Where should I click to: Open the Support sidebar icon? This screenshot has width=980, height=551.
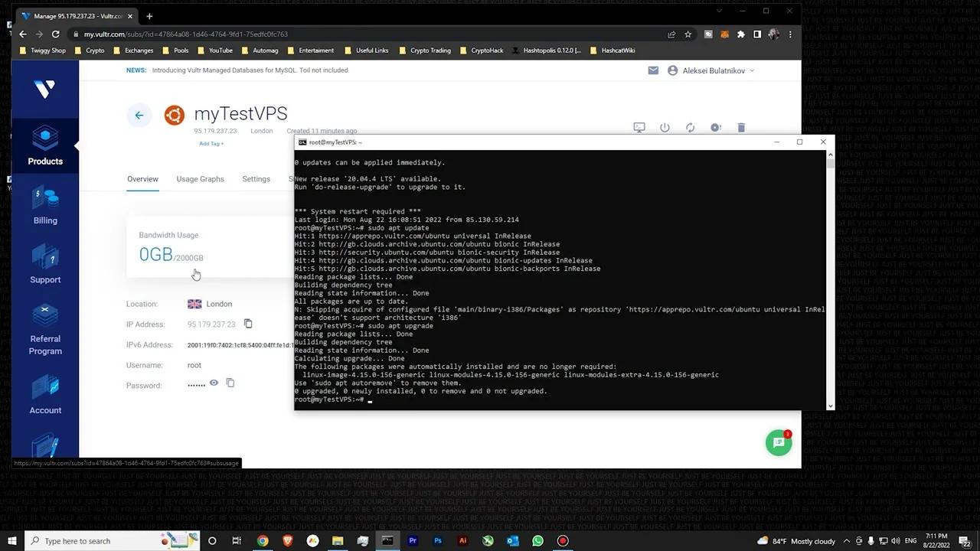(45, 267)
